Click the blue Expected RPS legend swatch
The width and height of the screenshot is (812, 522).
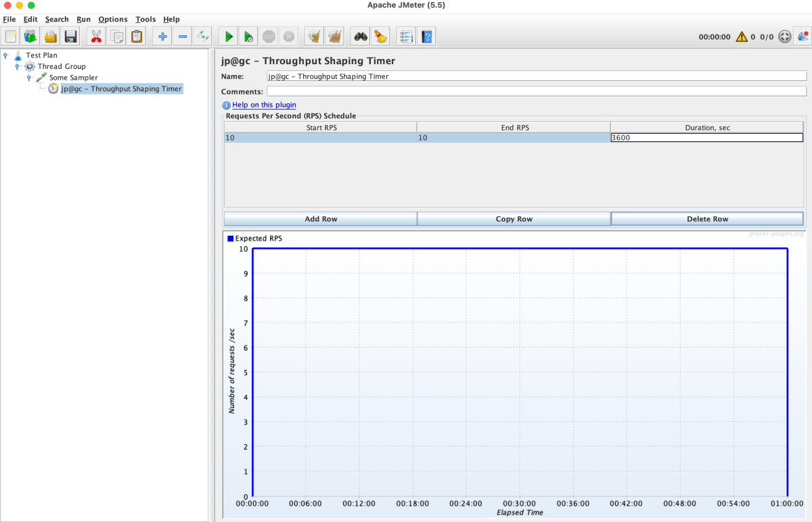click(x=231, y=239)
